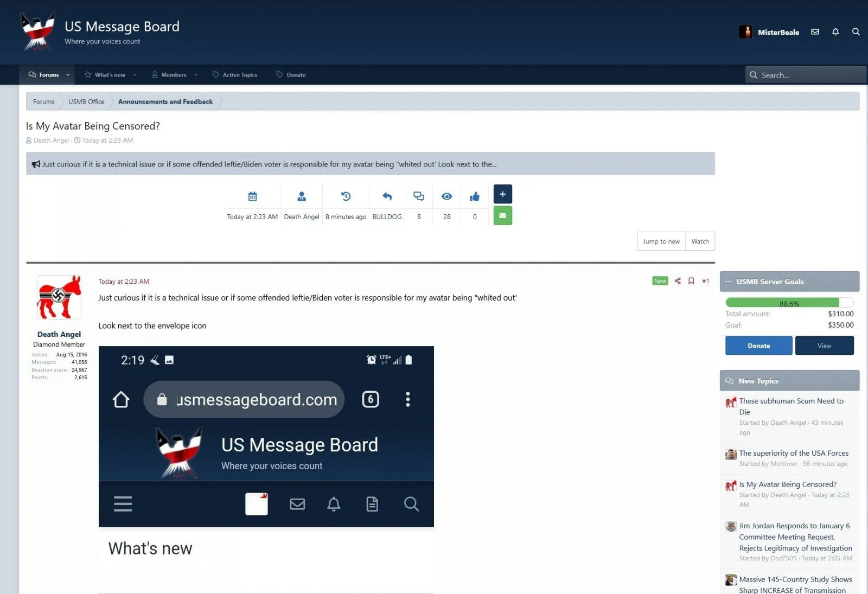Click the last replier arrow icon

click(x=387, y=196)
